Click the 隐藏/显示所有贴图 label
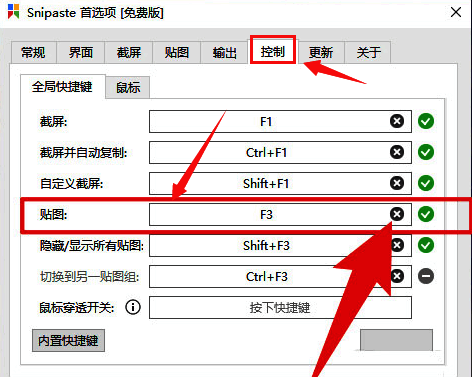This screenshot has width=472, height=377. click(x=92, y=246)
